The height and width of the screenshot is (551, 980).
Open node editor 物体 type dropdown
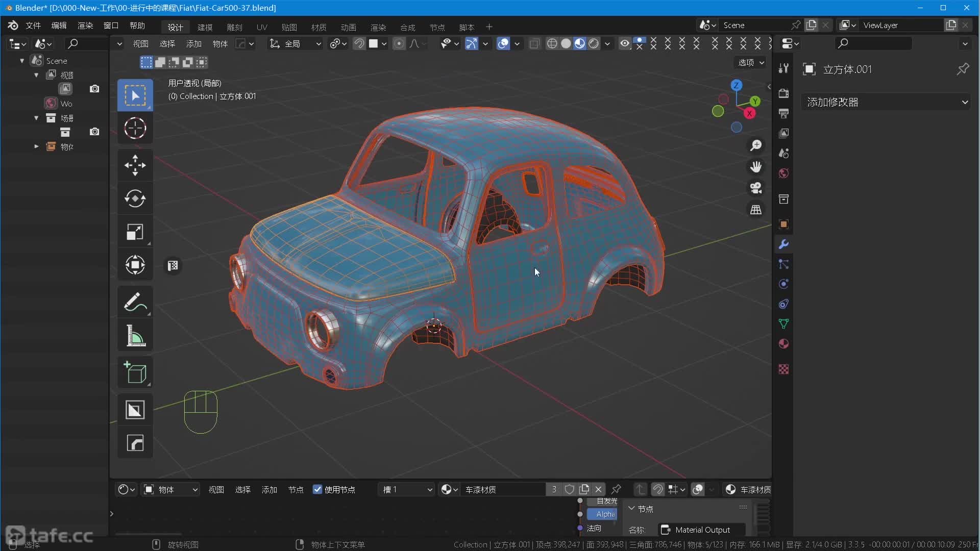[x=170, y=490]
